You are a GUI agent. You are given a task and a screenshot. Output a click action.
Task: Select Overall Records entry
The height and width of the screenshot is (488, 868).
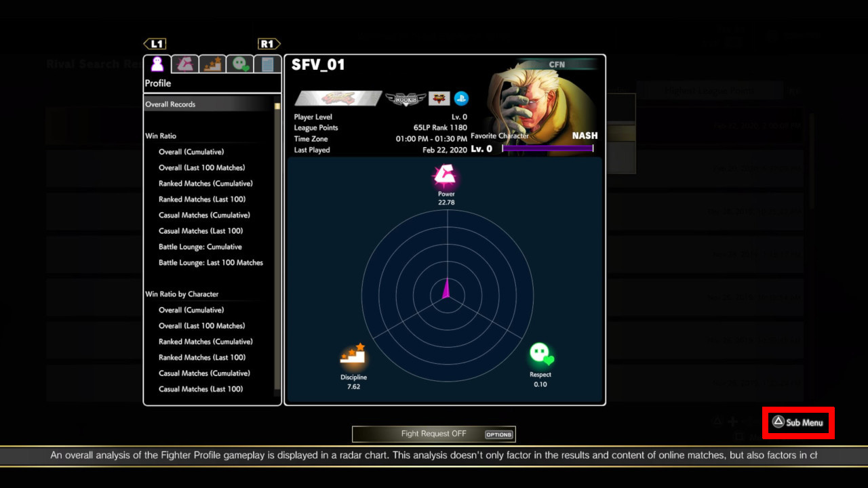coord(208,104)
